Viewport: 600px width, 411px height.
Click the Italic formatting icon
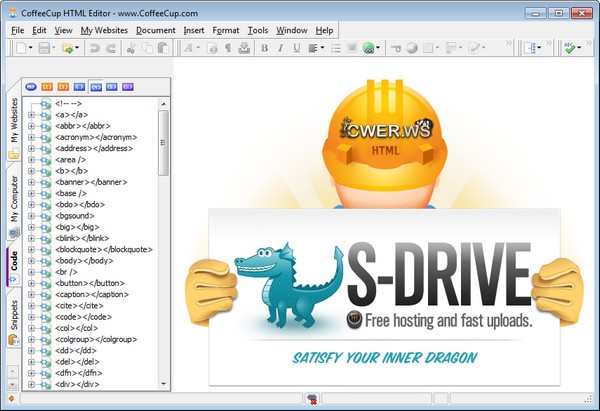pos(281,48)
